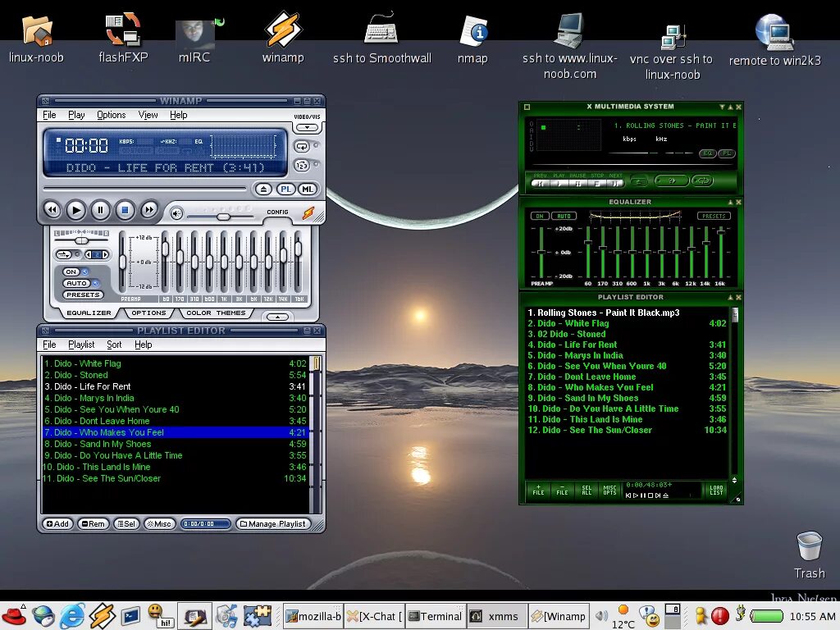Toggle the Winamp equalizer ON button
Viewport: 840px width, 630px height.
71,272
